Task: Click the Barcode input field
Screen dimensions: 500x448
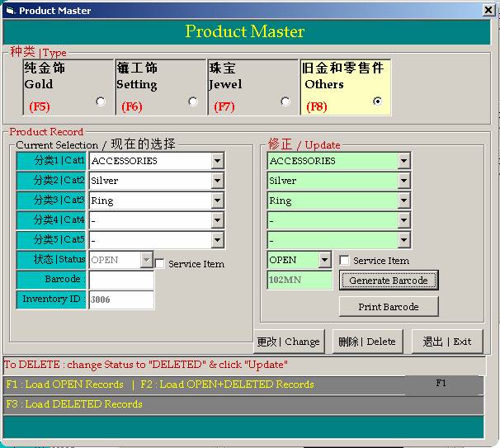Action: pyautogui.click(x=121, y=280)
